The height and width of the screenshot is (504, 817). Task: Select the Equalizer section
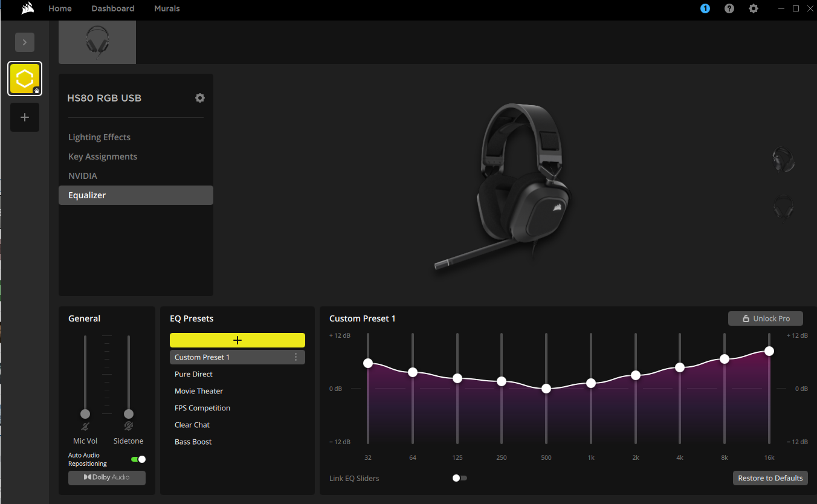136,195
